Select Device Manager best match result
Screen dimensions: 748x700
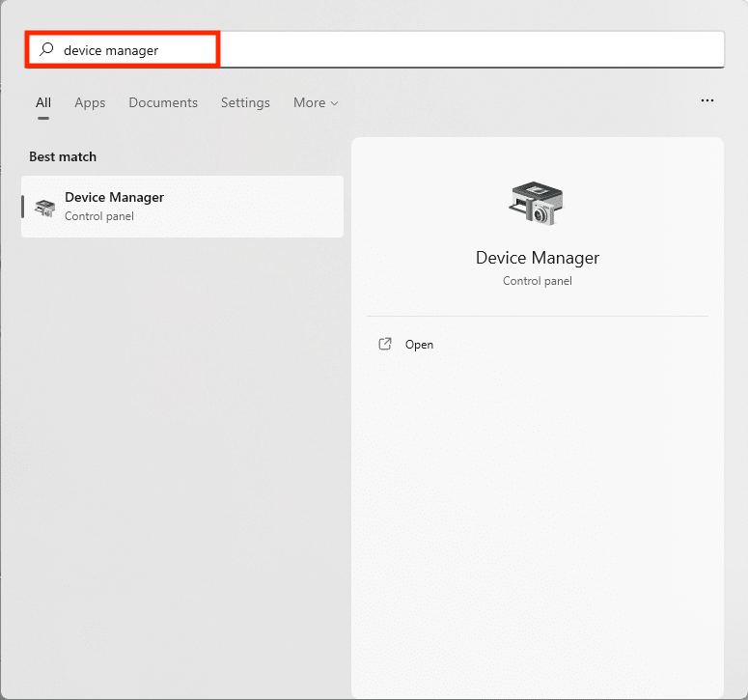coord(182,207)
